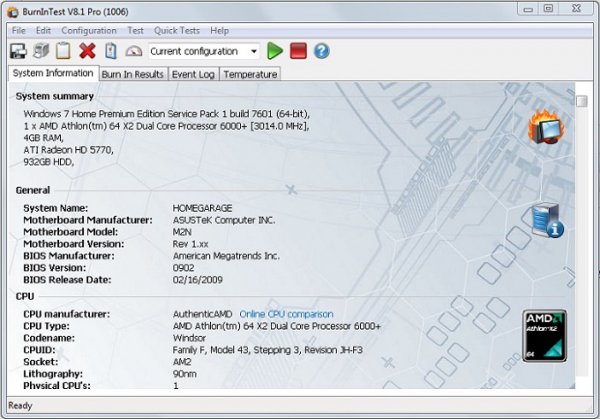Click the Save results floppy disk icon
The image size is (600, 419).
pos(18,51)
